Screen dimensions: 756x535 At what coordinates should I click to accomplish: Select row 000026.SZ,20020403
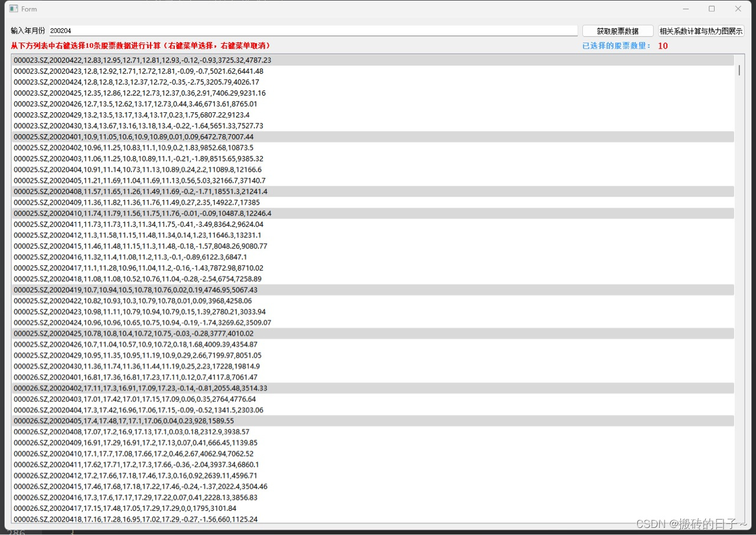click(x=373, y=399)
